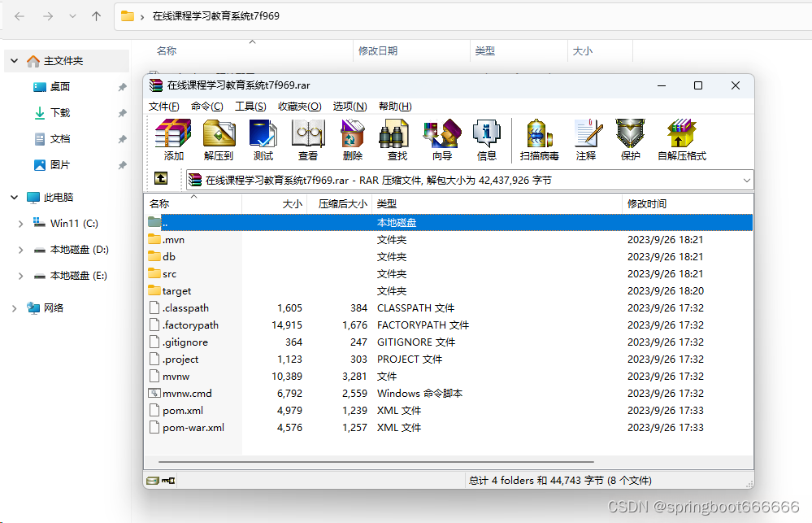Click the disk drive icon in status bar
812x523 pixels.
point(152,481)
